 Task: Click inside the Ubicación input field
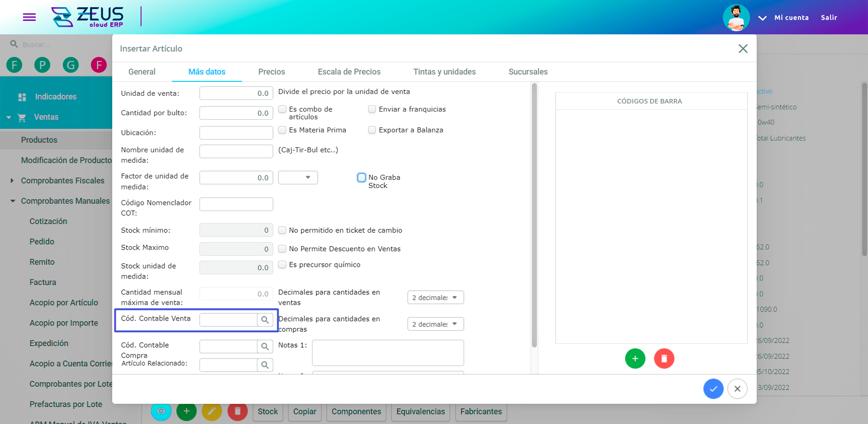point(236,132)
